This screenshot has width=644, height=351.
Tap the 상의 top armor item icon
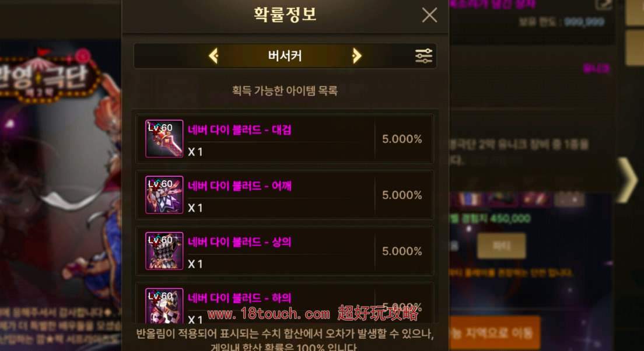point(164,251)
